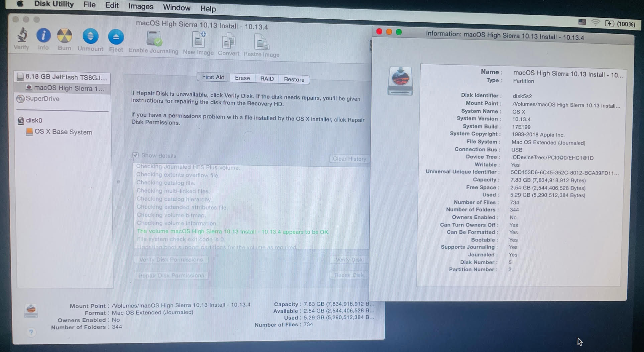Click the Clear History button
Screen dimensions: 644x352
(x=349, y=159)
